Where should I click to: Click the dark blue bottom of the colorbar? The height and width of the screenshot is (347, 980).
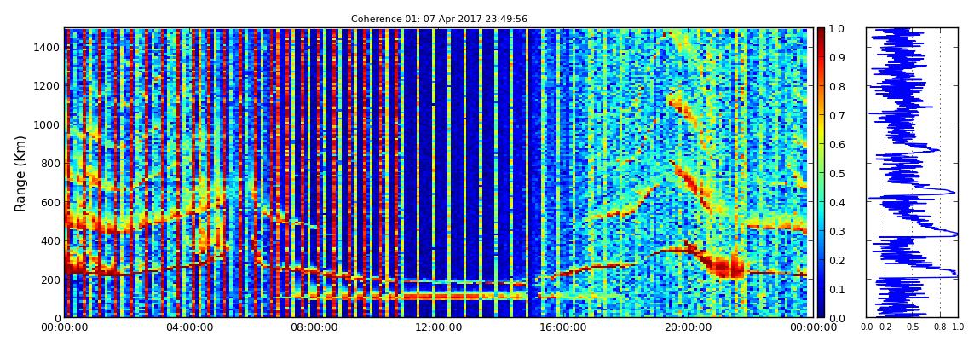[820, 311]
